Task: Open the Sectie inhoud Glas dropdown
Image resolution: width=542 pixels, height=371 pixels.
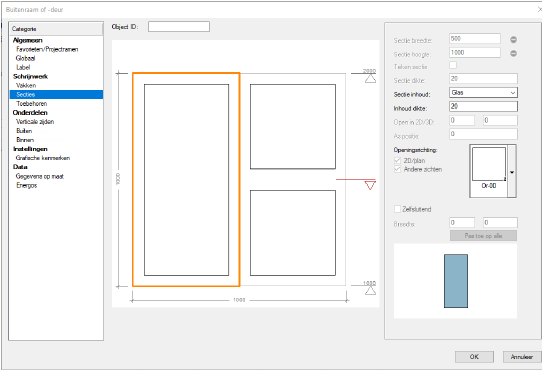Action: (x=483, y=93)
